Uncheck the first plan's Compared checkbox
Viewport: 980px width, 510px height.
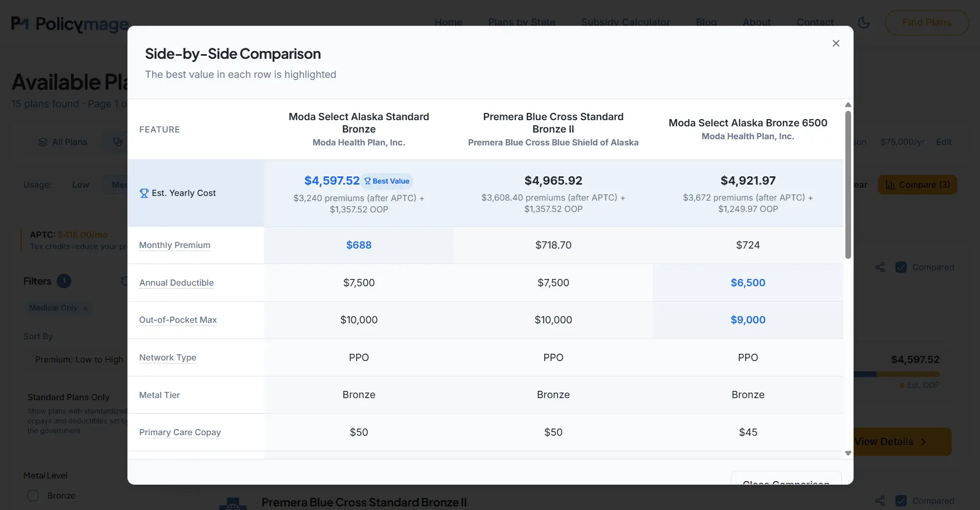coord(901,267)
